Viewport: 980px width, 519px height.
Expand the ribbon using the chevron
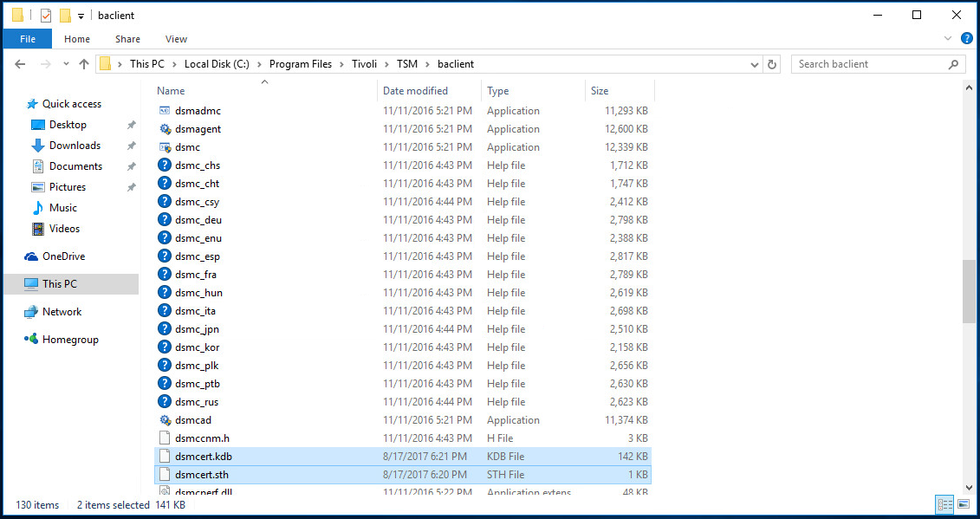click(948, 39)
